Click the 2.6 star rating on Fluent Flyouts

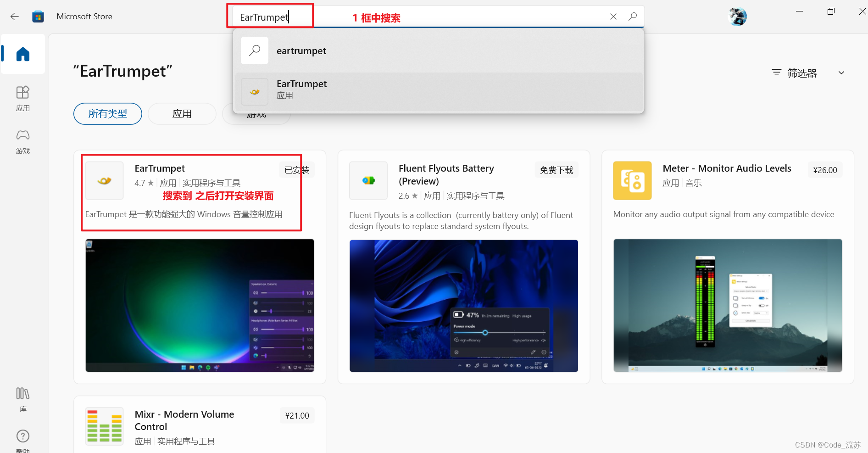(408, 196)
